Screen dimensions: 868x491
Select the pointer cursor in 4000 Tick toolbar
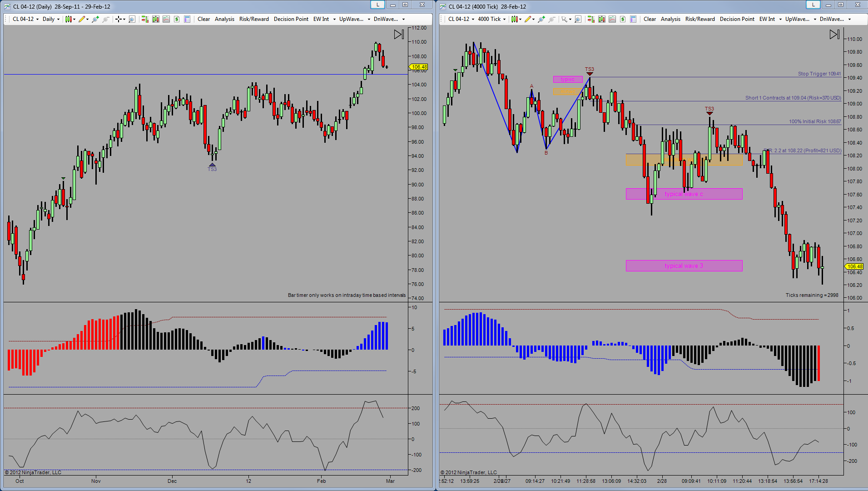(564, 19)
